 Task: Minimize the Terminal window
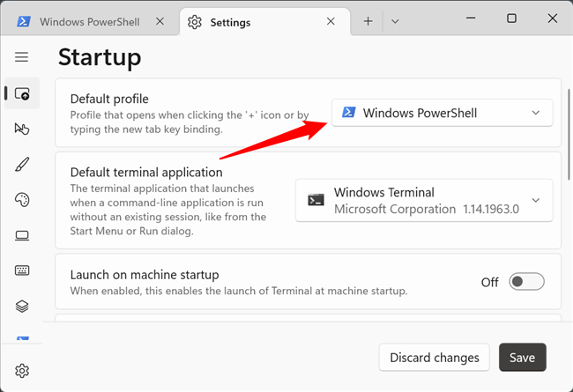(471, 18)
